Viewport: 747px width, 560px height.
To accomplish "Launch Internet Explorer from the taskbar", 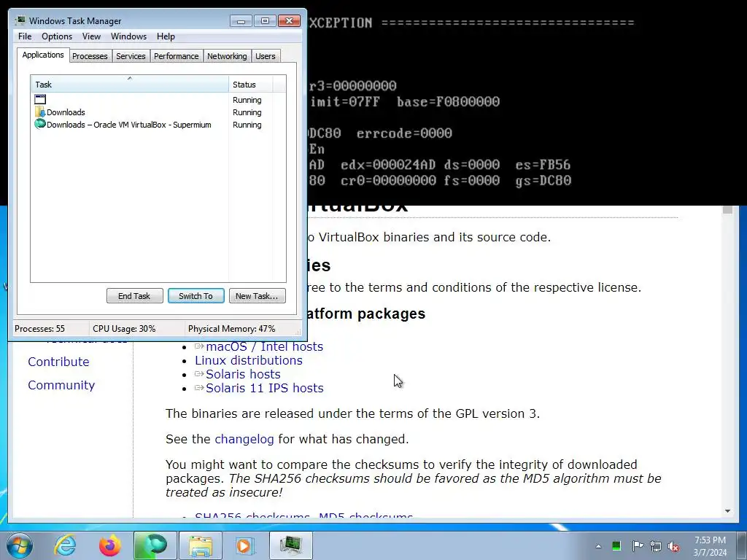I will (65, 545).
